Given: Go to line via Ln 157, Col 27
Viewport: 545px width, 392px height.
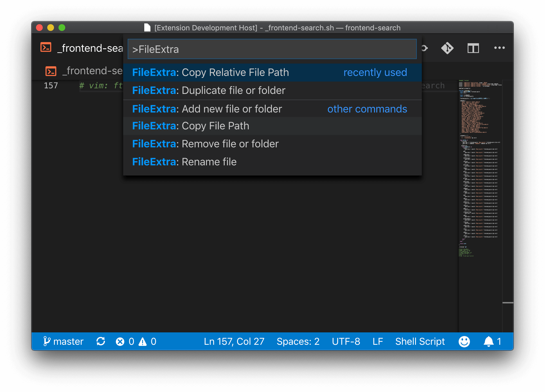Looking at the screenshot, I should click(x=234, y=341).
